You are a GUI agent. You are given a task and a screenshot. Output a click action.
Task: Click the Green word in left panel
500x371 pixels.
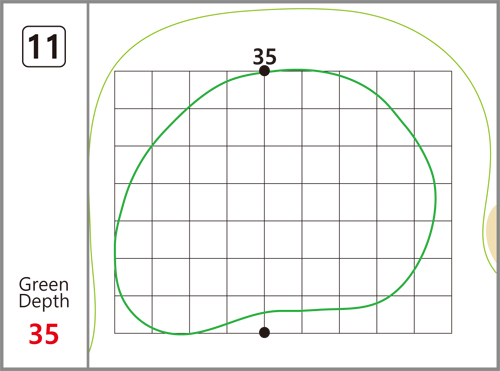pyautogui.click(x=44, y=285)
